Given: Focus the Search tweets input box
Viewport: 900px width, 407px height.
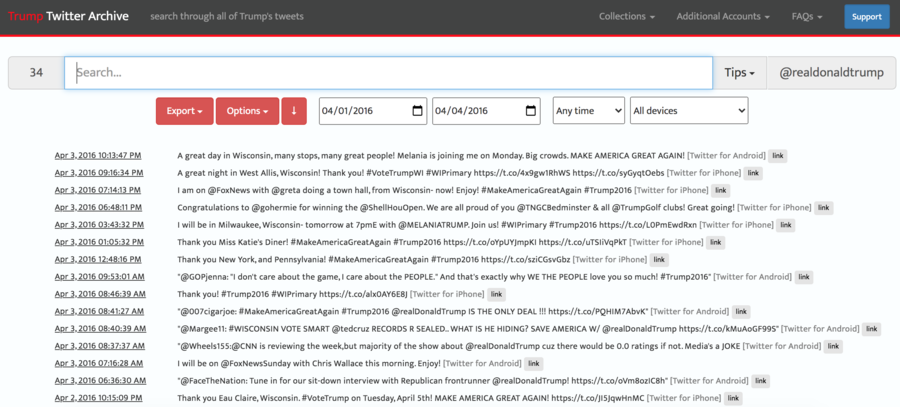Looking at the screenshot, I should 389,73.
